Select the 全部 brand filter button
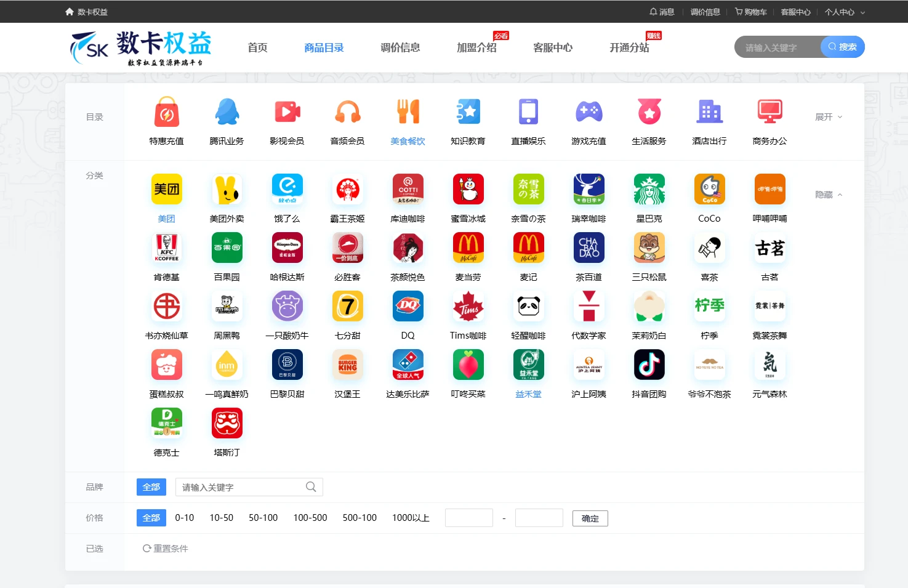Image resolution: width=908 pixels, height=588 pixels. [151, 487]
